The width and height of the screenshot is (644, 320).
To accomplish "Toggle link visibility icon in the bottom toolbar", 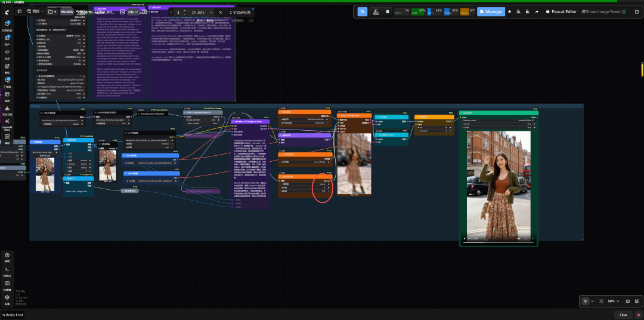I will point(637,301).
